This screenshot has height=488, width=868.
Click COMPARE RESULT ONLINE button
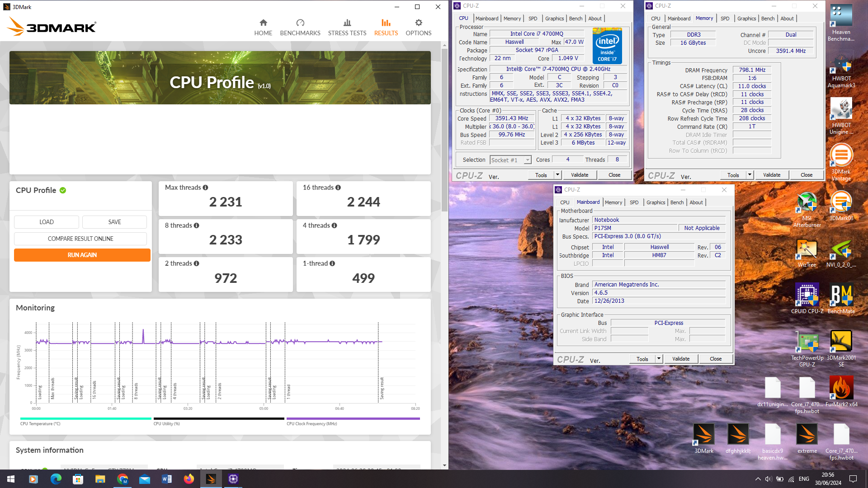point(80,239)
